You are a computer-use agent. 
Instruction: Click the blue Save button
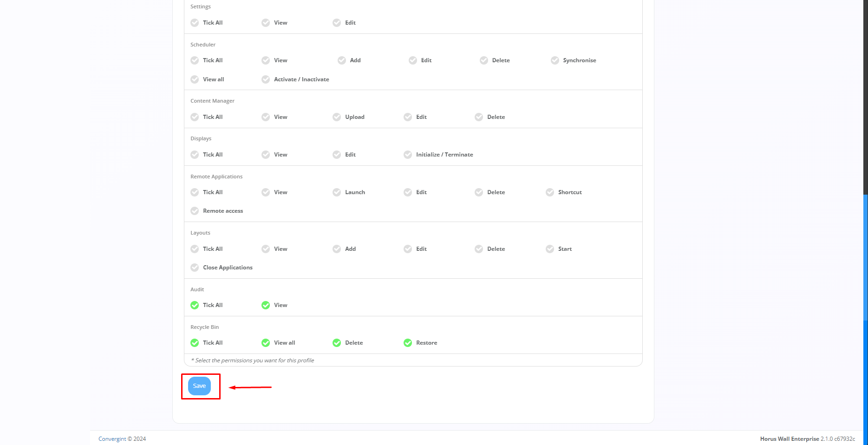pyautogui.click(x=199, y=386)
